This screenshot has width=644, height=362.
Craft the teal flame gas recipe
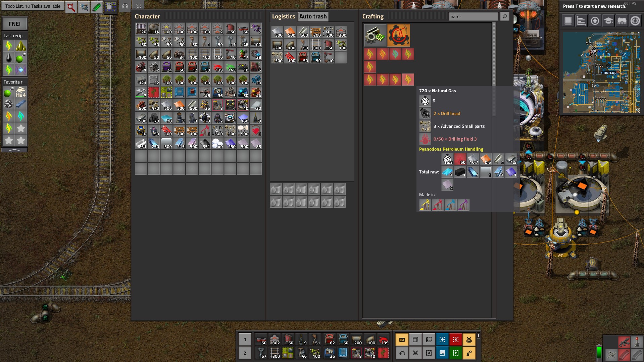395,54
